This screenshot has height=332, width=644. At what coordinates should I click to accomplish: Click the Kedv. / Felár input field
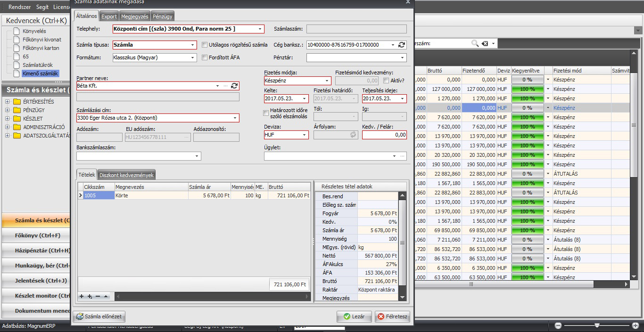[384, 135]
